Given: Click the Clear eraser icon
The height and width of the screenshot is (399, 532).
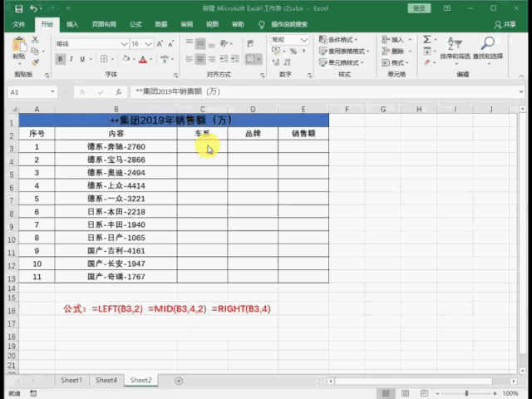Looking at the screenshot, I should [x=426, y=62].
